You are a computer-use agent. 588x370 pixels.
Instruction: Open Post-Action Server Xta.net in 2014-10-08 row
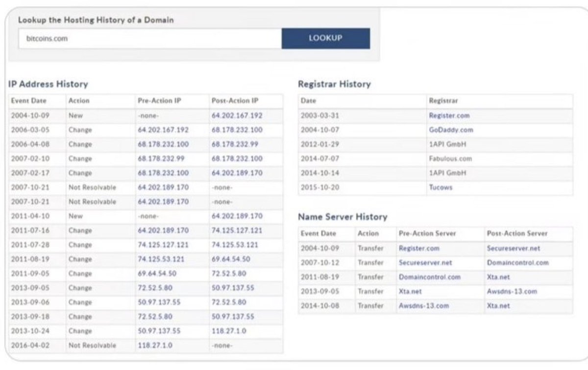[x=498, y=306]
